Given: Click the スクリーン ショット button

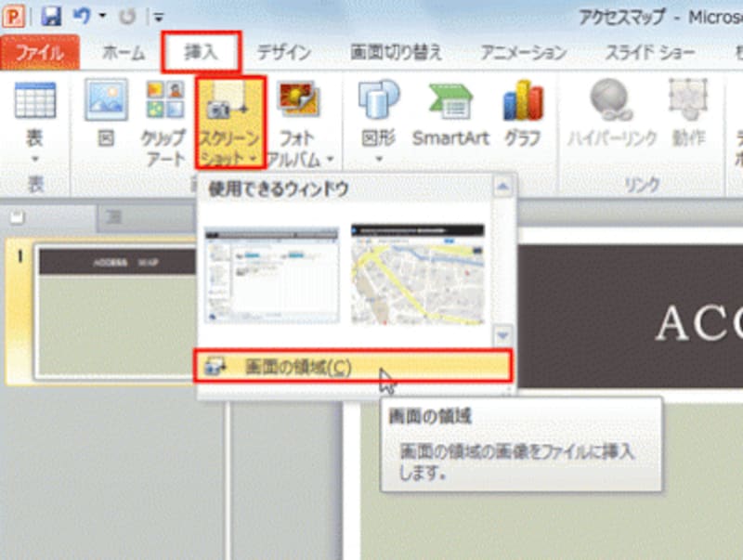Looking at the screenshot, I should [x=229, y=123].
